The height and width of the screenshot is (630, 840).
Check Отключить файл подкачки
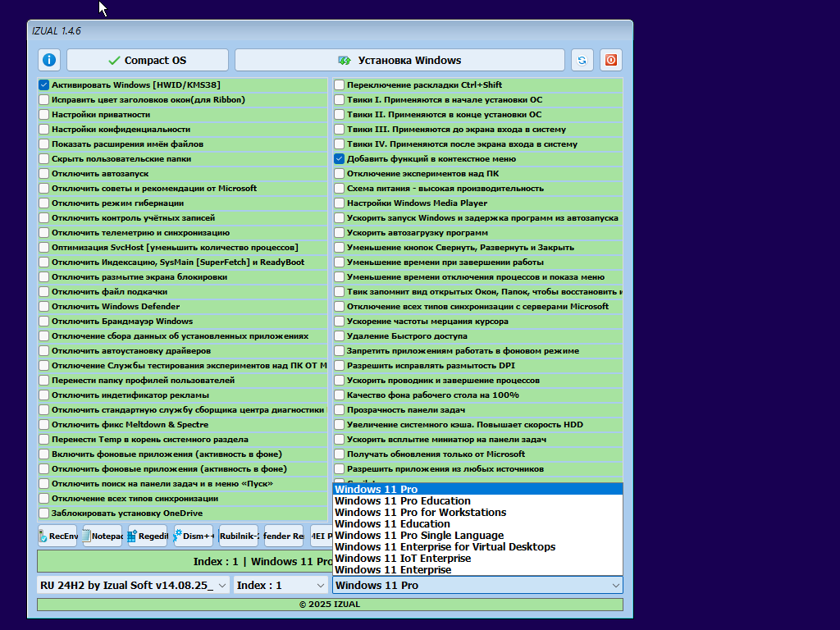point(44,291)
